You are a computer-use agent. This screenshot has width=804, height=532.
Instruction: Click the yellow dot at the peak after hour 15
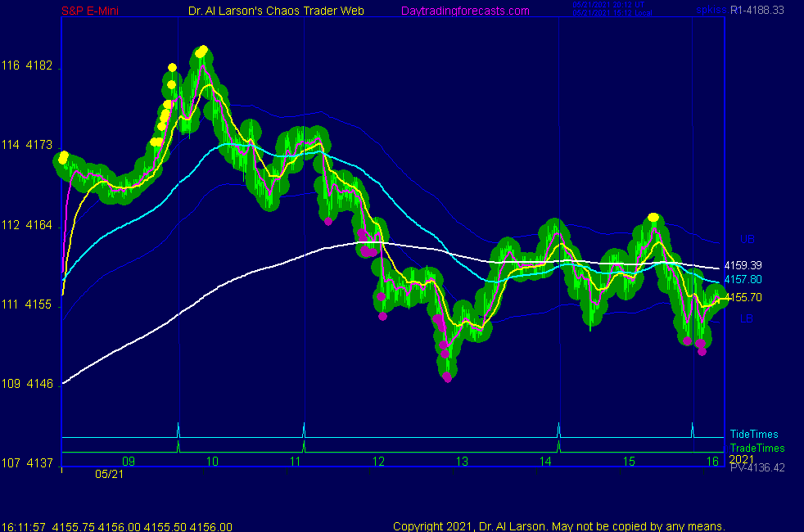pos(653,218)
